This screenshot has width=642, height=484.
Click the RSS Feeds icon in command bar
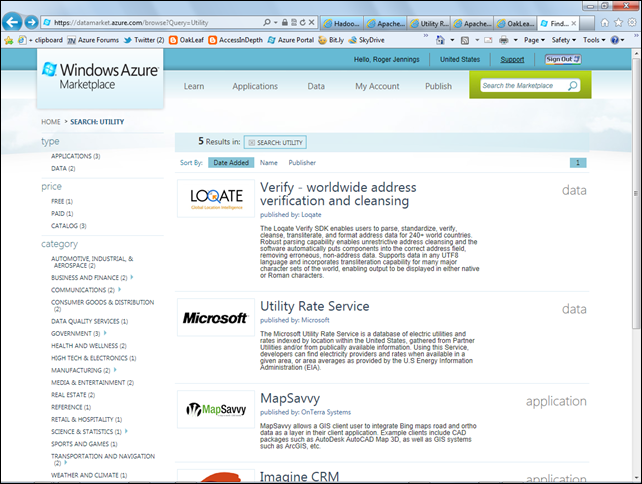coord(465,40)
